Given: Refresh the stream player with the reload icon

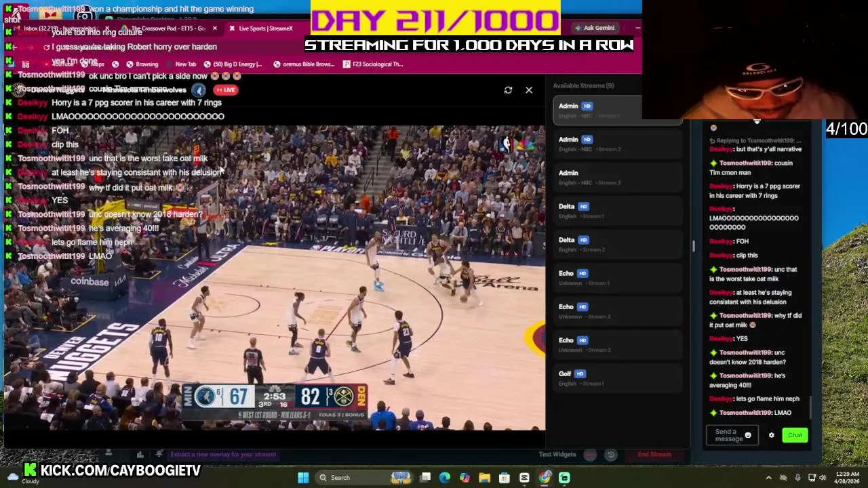Looking at the screenshot, I should (508, 89).
